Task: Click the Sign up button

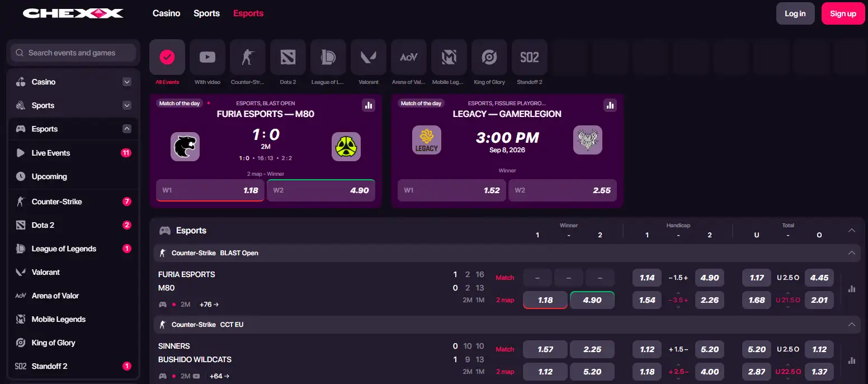Action: (x=843, y=13)
